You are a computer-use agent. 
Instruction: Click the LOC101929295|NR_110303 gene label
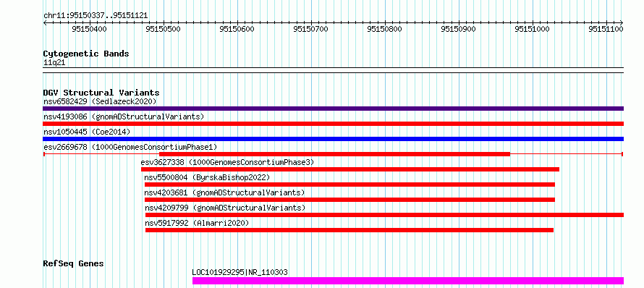240,272
